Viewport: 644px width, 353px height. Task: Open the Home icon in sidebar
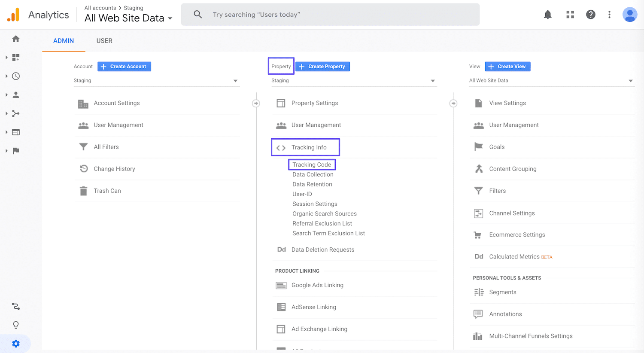pos(15,38)
